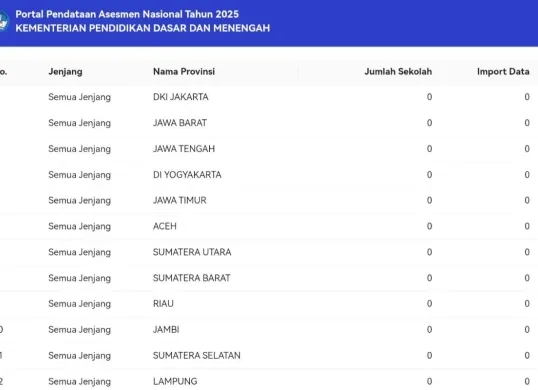Click Jumlah Sekolah value for SUMATERA SELATAN
Viewport: 538px width, 390px height.
(x=429, y=355)
